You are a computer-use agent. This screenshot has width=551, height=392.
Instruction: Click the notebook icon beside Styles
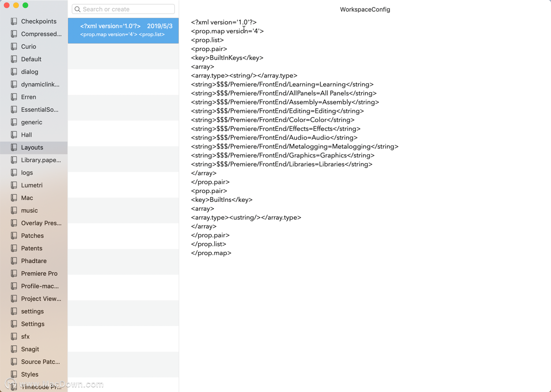click(14, 375)
